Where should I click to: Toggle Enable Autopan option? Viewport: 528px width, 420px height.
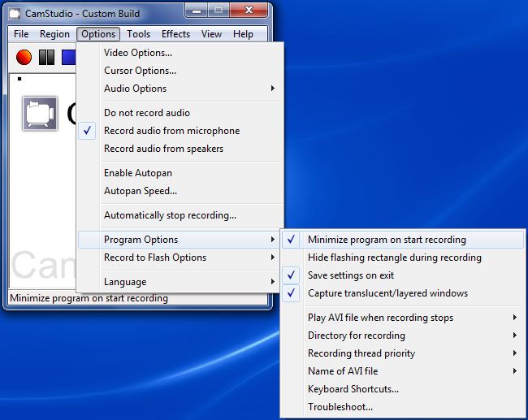[x=180, y=173]
